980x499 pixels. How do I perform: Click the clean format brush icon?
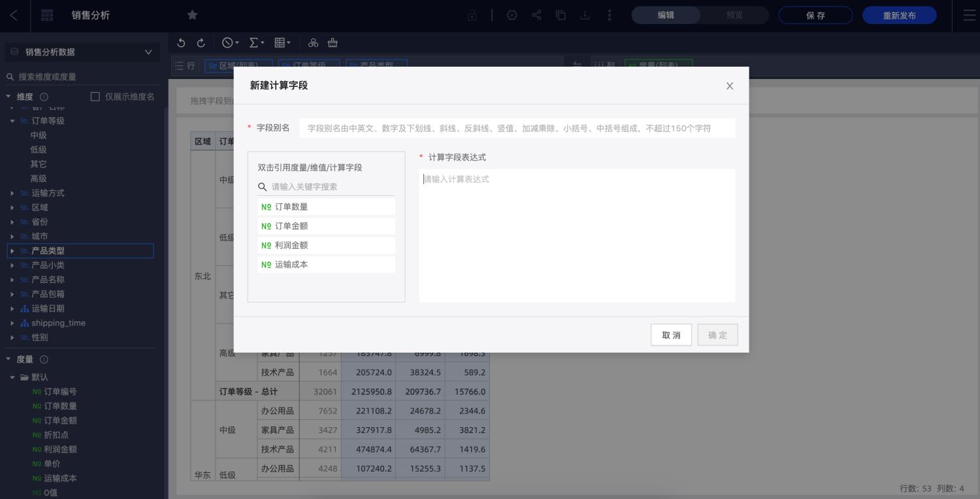(x=333, y=42)
